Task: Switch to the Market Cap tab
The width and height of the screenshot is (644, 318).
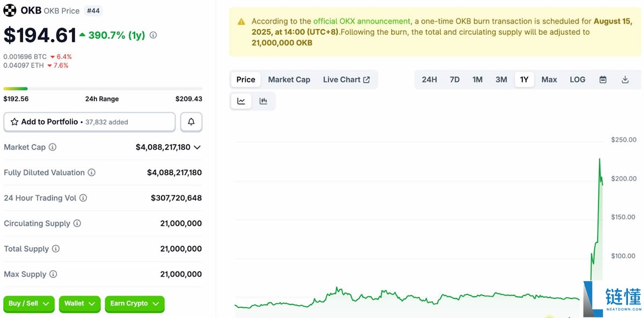Action: tap(289, 79)
